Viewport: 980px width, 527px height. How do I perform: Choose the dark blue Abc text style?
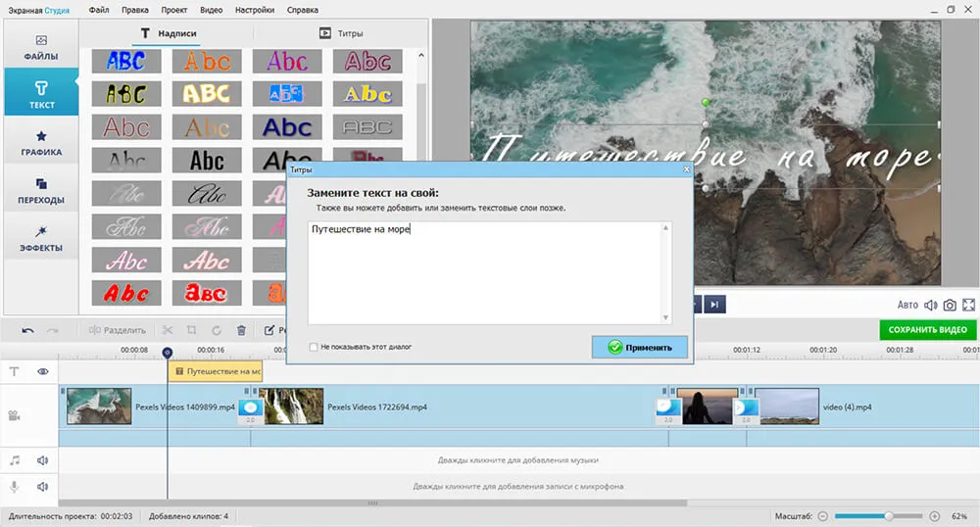(287, 126)
